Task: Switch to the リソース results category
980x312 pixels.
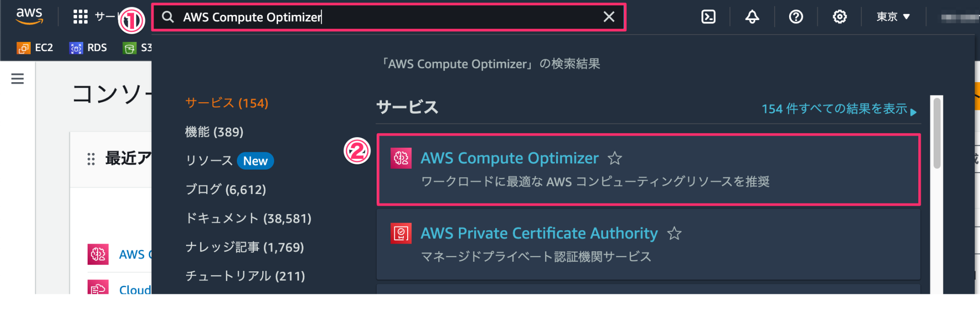Action: [211, 161]
